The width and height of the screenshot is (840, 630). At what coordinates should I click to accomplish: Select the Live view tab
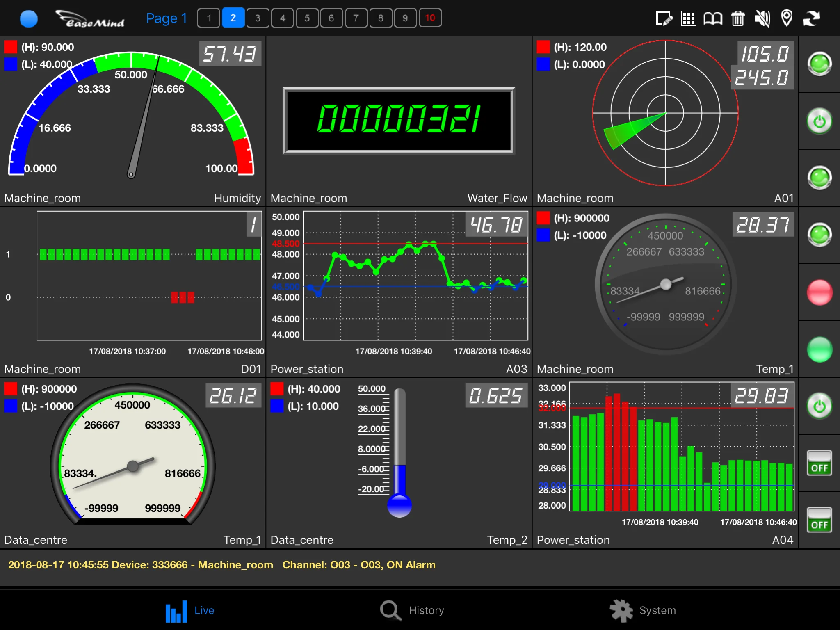pos(190,610)
